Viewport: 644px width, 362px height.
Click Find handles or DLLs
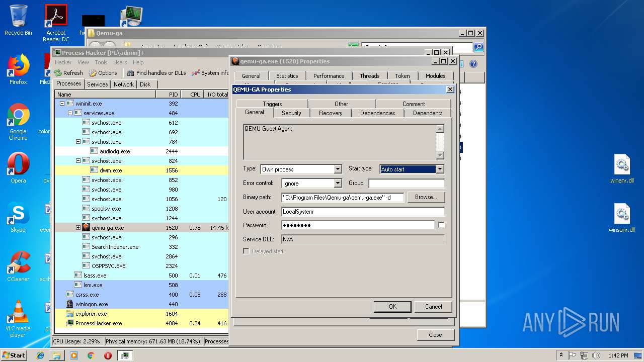point(156,73)
